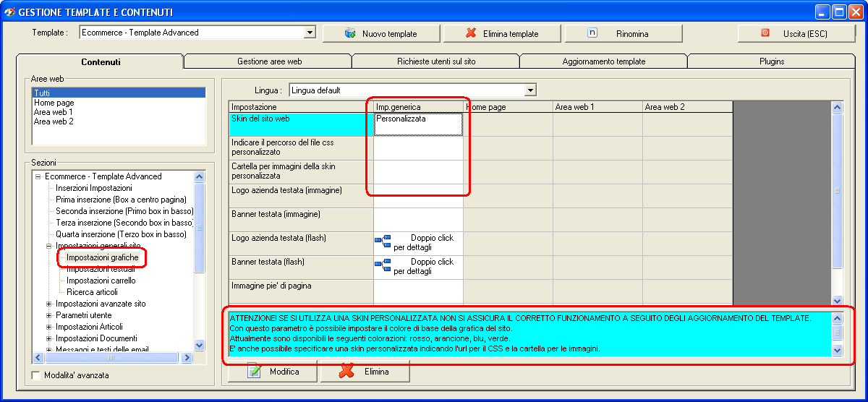Screen dimensions: 868x402
Task: Select Quarta inserzione tree item
Action: coord(121,234)
